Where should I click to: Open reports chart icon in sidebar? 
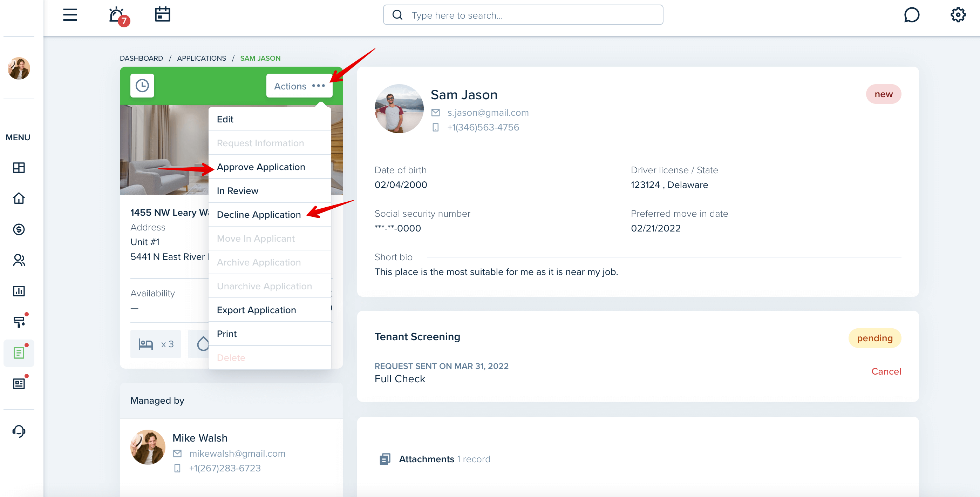[19, 291]
